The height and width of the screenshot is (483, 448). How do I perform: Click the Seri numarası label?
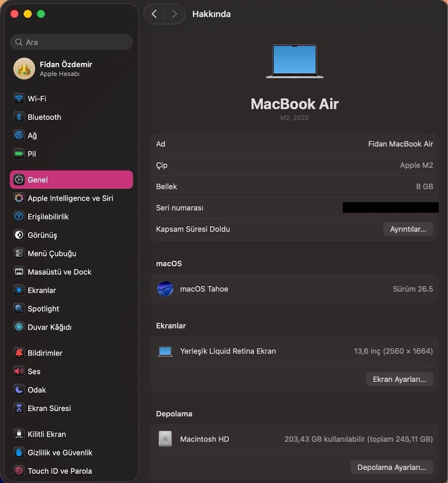click(180, 208)
